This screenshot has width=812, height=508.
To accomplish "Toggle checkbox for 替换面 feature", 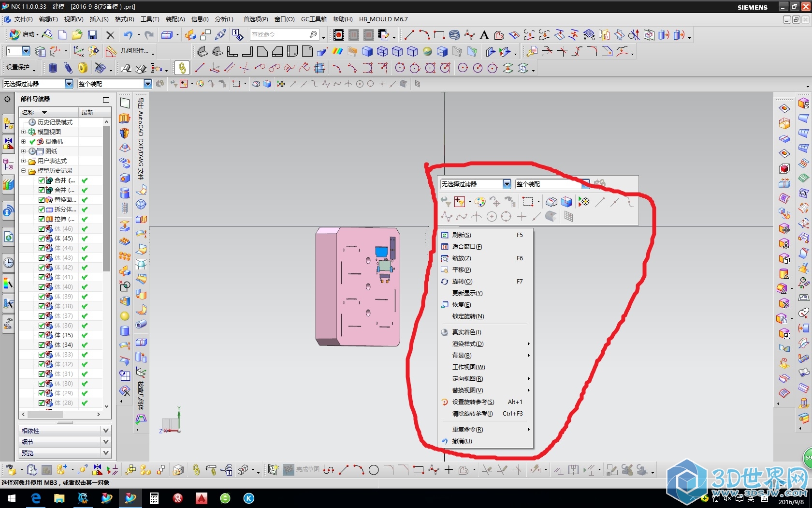I will click(x=42, y=199).
